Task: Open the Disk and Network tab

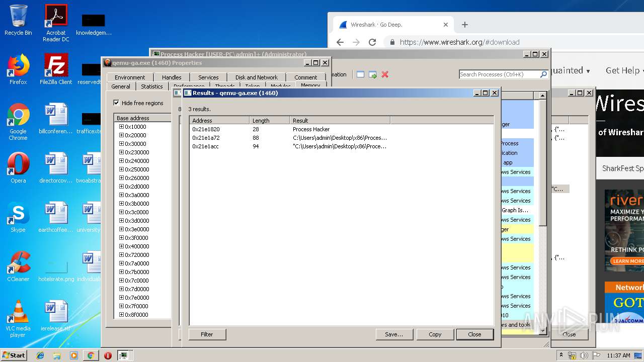Action: 257,77
